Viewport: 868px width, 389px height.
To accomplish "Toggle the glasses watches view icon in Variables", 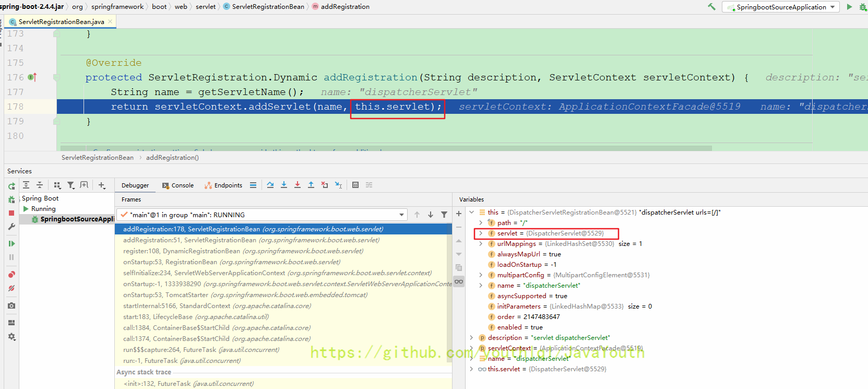I will tap(459, 281).
